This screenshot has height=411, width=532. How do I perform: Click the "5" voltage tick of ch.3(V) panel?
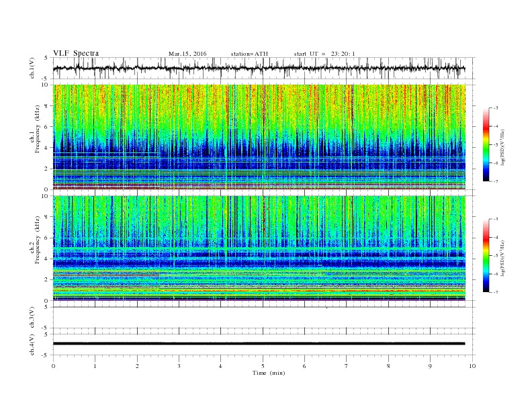[46, 307]
